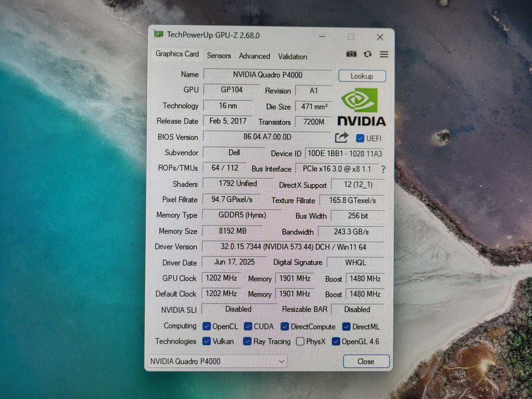Screen dimensions: 532x399
Task: Switch to the Sensors tab
Action: tap(219, 56)
